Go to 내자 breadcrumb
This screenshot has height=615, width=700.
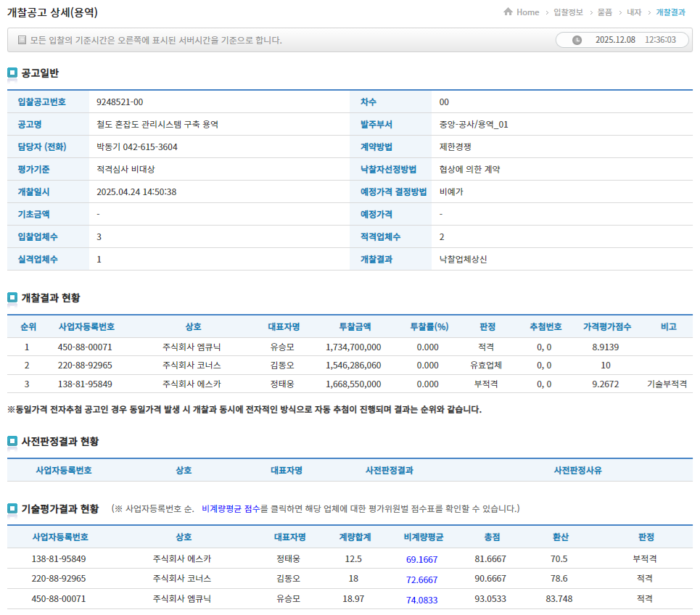point(633,12)
